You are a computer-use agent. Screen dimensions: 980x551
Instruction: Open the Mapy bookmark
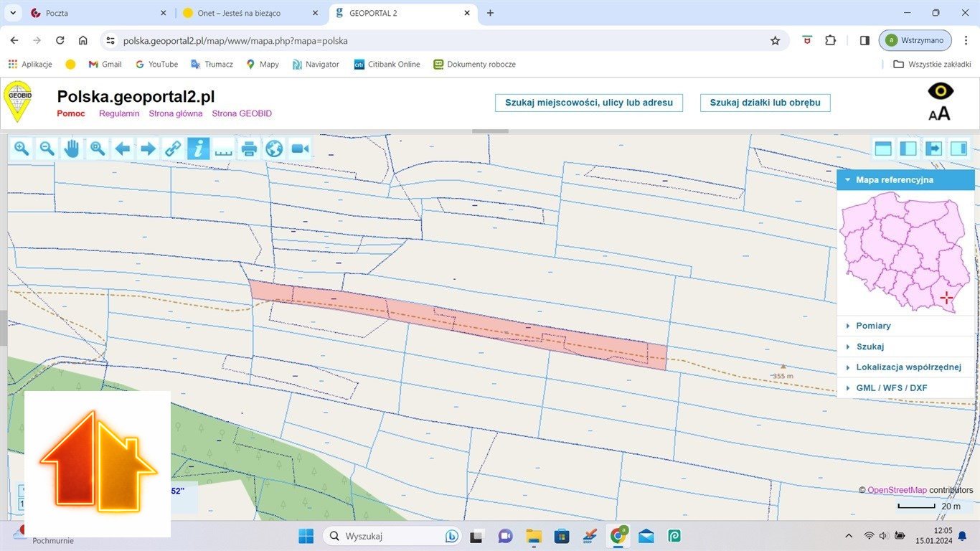(263, 64)
